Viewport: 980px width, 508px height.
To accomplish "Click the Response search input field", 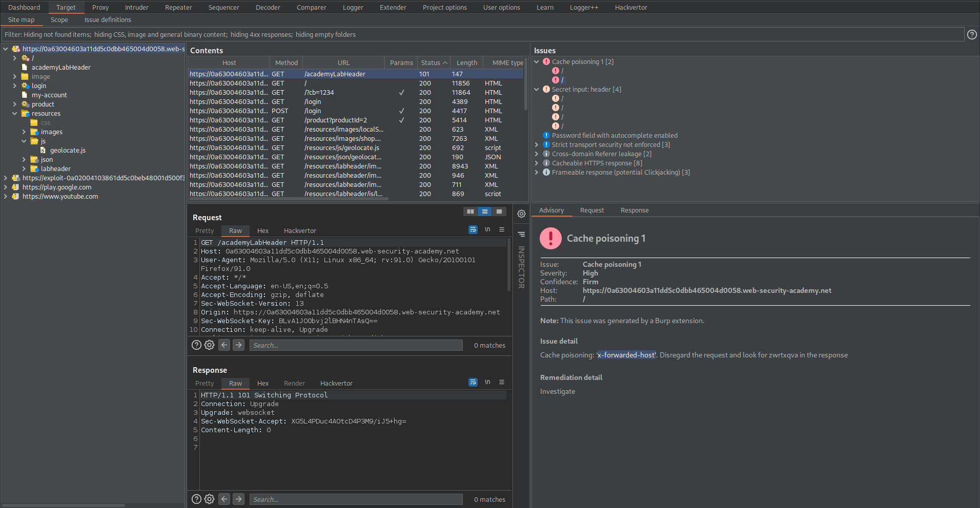I will (x=356, y=499).
